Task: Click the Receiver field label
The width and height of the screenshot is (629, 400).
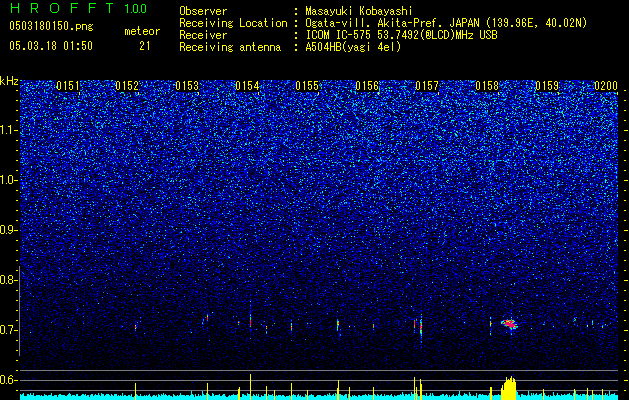Action: [x=203, y=35]
